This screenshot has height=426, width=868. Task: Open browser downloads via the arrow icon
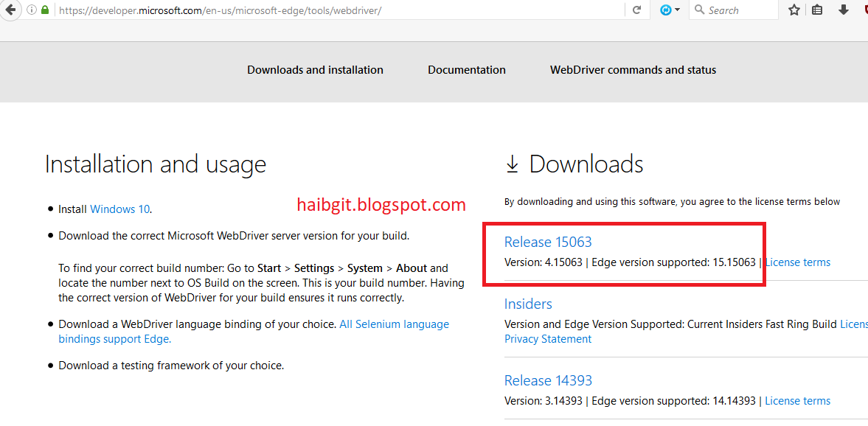coord(845,10)
